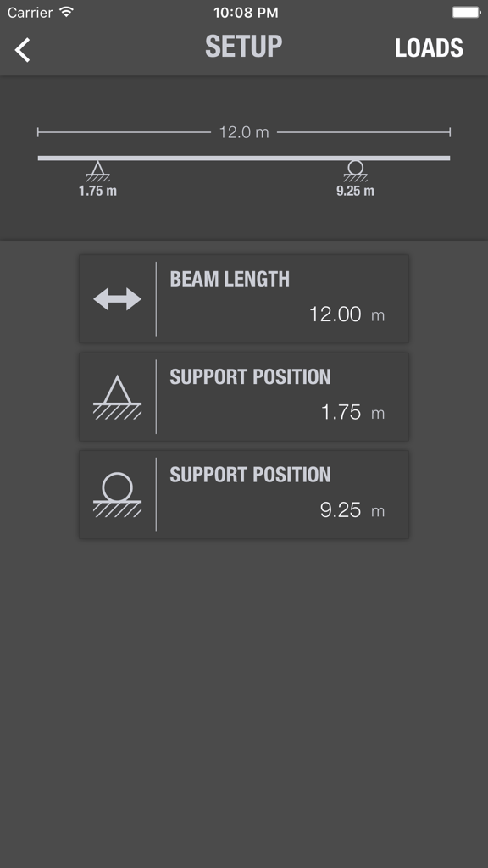The width and height of the screenshot is (488, 868).
Task: Click the 12.0 m dimension line above the beam
Action: point(244,131)
